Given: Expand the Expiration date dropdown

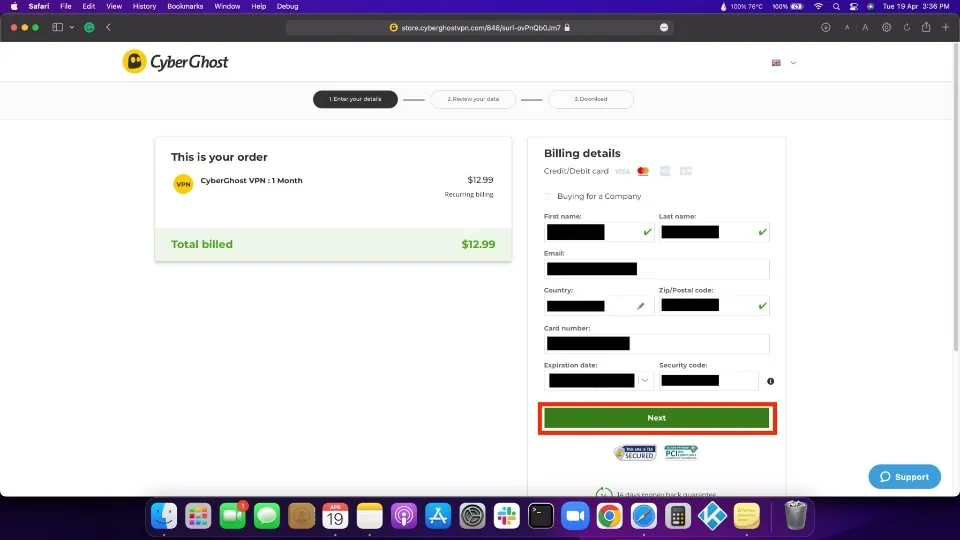Looking at the screenshot, I should [645, 381].
